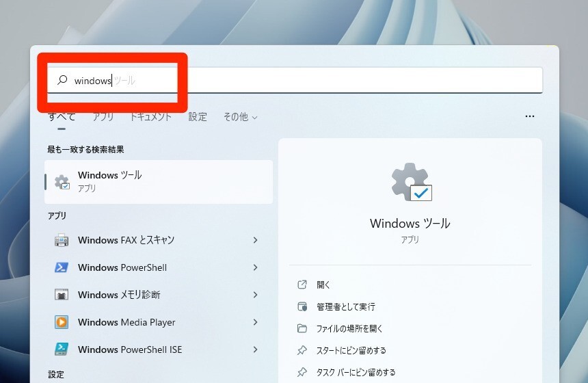Choose スタートにピン留めする action
The image size is (588, 383).
click(x=351, y=350)
